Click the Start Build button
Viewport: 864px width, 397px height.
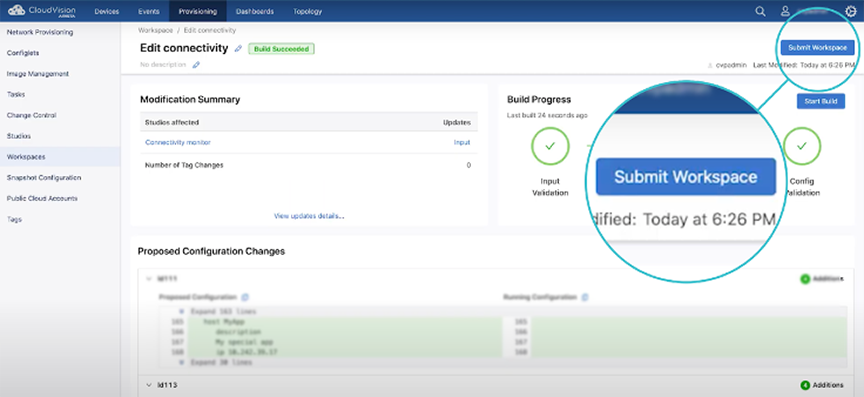[x=820, y=101]
